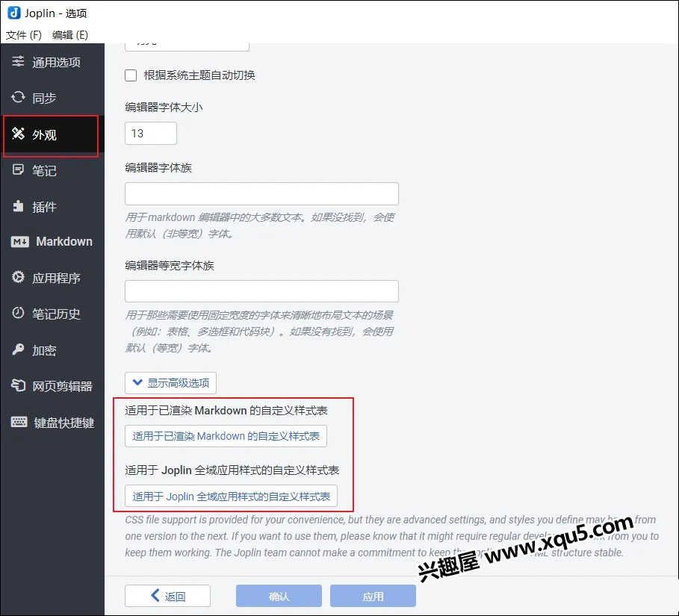Focus the 编辑器字体族 text field

(261, 193)
